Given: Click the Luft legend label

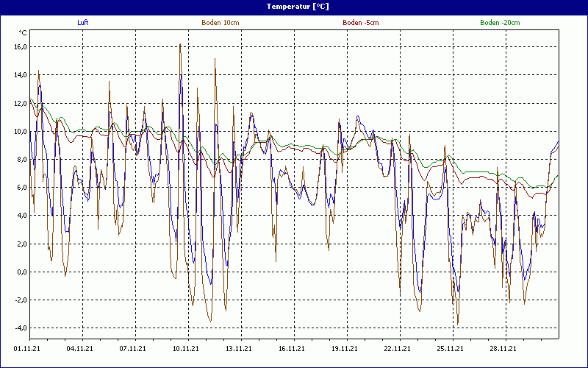Looking at the screenshot, I should pyautogui.click(x=83, y=23).
